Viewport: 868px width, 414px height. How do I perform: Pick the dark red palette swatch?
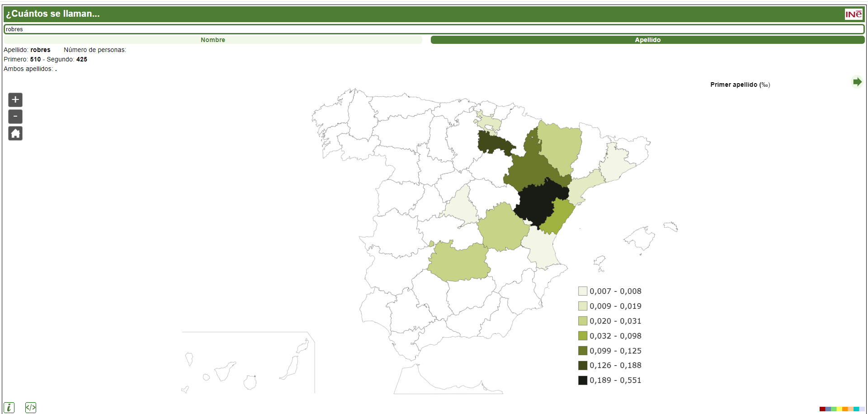tap(822, 409)
